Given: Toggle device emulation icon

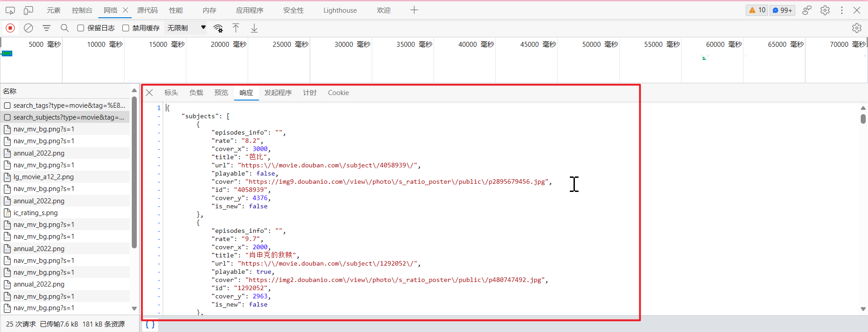Looking at the screenshot, I should point(28,10).
